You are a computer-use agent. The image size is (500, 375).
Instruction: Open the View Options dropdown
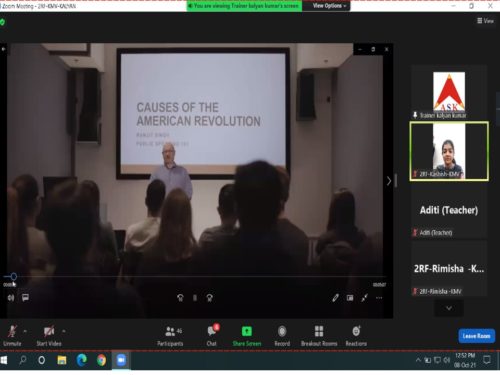[329, 6]
